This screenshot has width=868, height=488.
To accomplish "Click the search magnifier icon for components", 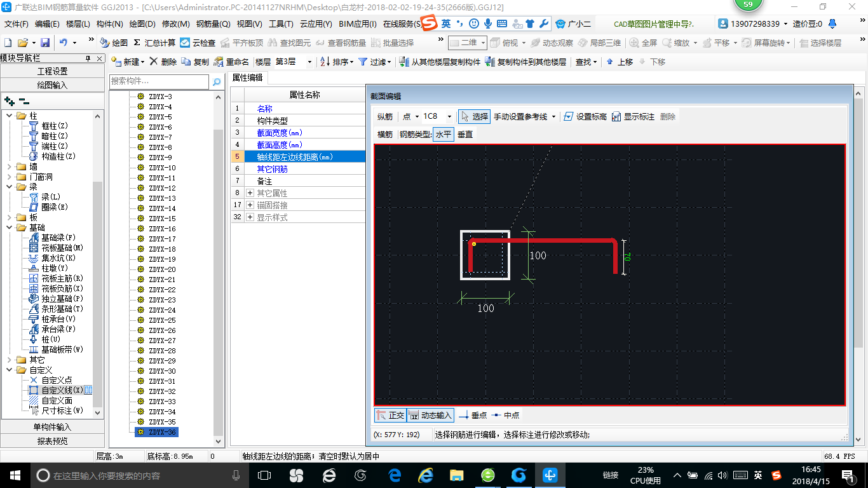I will tap(217, 82).
